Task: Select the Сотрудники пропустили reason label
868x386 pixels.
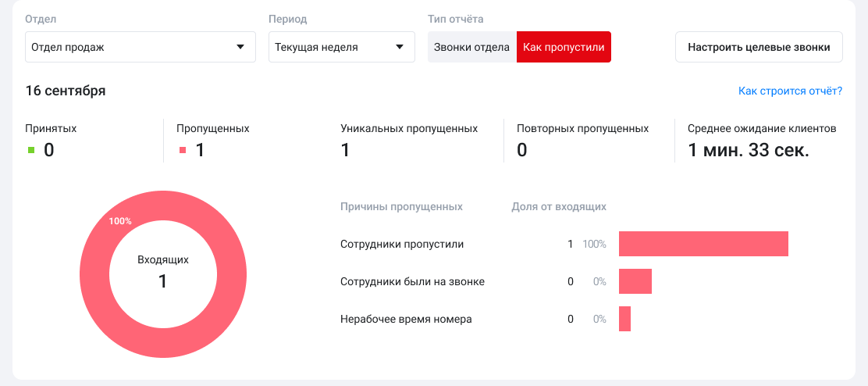Action: [x=402, y=244]
